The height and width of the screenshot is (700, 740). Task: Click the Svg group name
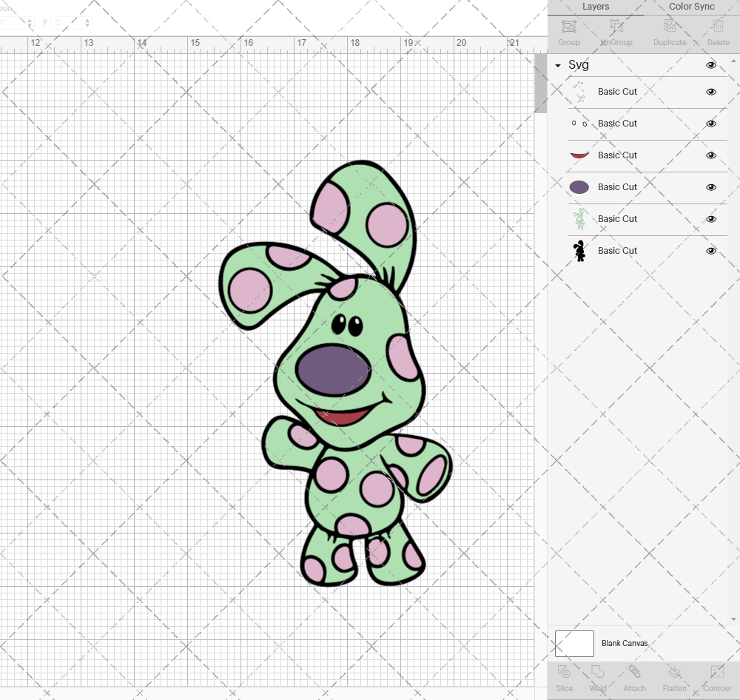tap(579, 65)
